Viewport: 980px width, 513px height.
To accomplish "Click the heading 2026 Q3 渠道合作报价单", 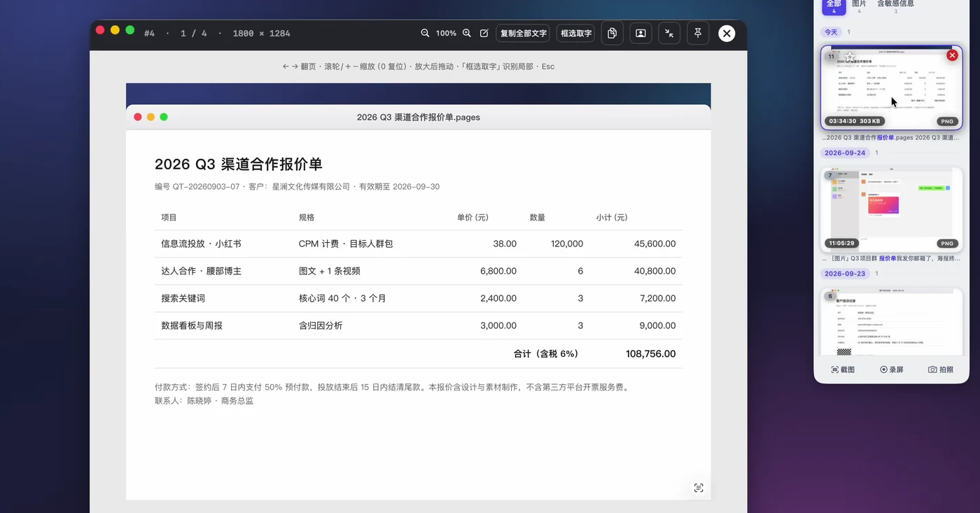I will 239,164.
